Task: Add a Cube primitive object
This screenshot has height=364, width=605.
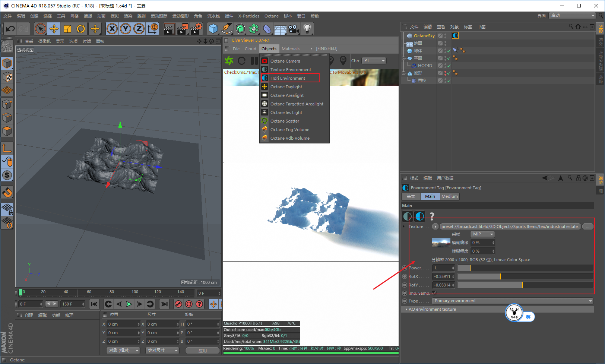Action: point(213,29)
